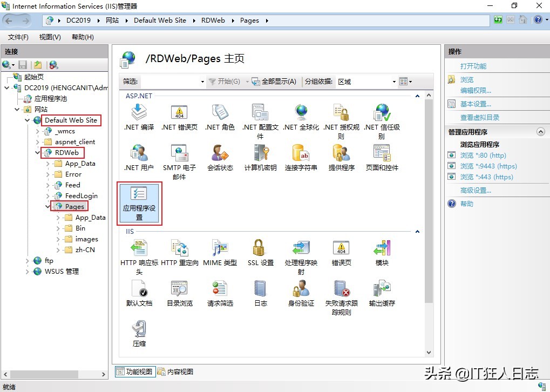
Task: Collapse the ASP.NET group section
Action: [417, 96]
